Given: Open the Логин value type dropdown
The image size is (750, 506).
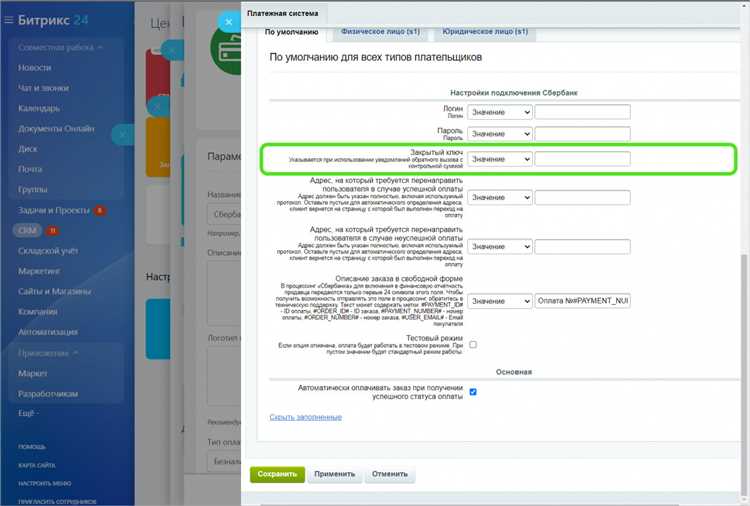Looking at the screenshot, I should pos(499,112).
